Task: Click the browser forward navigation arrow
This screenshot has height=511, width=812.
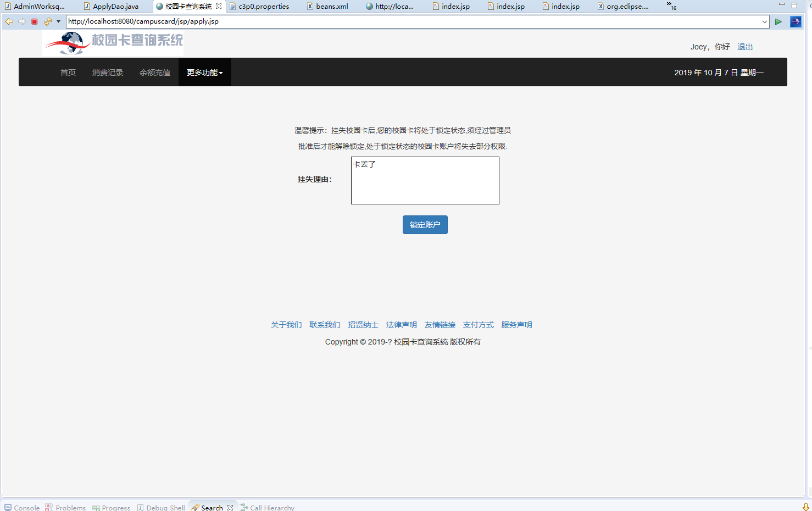Action: (21, 21)
